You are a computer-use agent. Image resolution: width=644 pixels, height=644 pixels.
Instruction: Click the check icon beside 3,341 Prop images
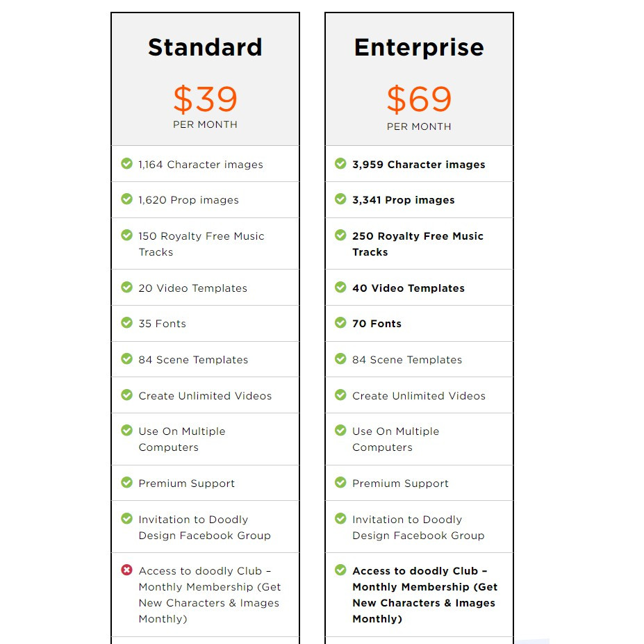coord(340,199)
